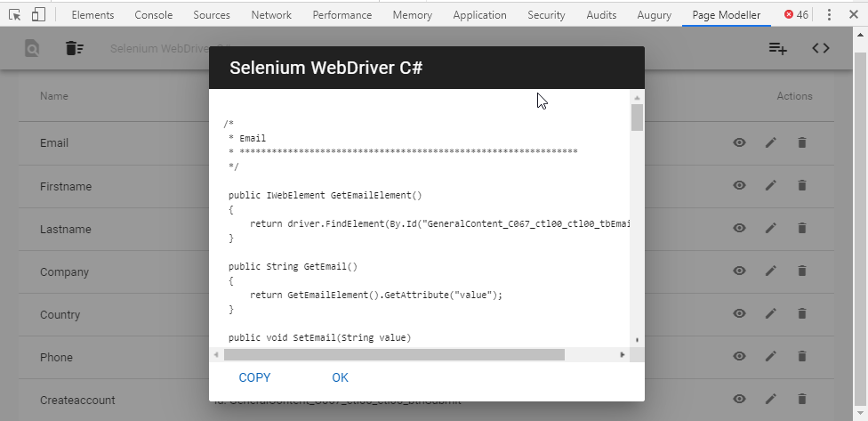Click the add item list-plus icon

coord(778,49)
